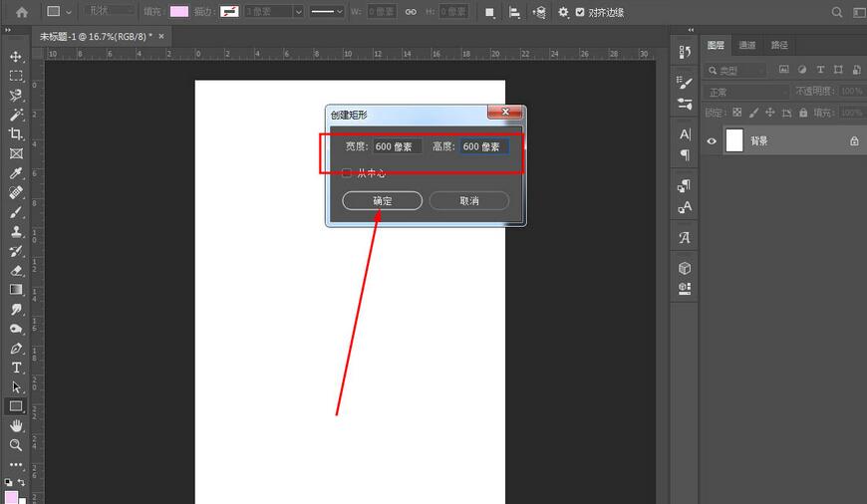867x504 pixels.
Task: Open the 3D panel cube icon
Action: pyautogui.click(x=685, y=268)
